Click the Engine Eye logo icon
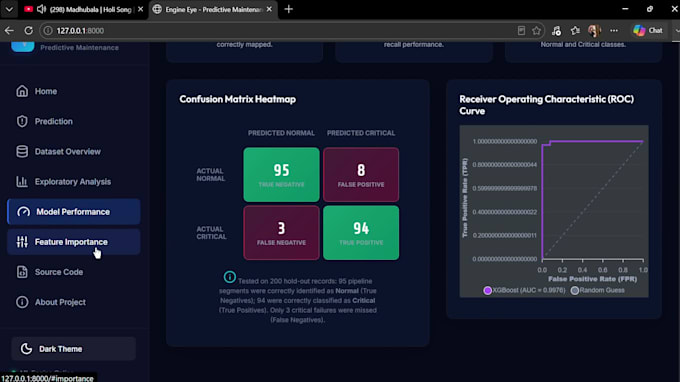Viewport: 680px width, 382px height. click(x=23, y=46)
